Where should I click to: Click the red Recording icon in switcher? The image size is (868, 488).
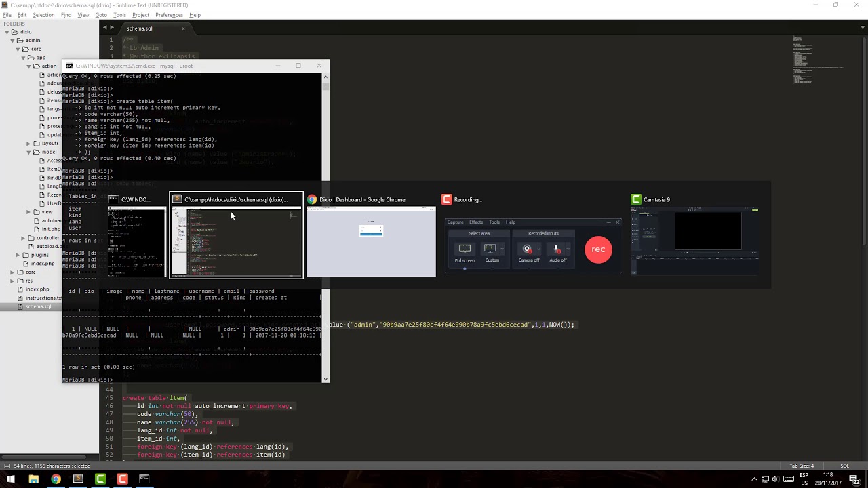tap(446, 199)
